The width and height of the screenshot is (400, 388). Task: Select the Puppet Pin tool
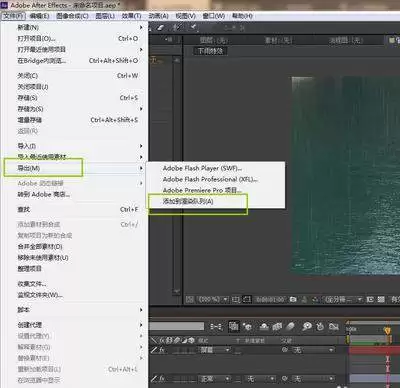[193, 28]
